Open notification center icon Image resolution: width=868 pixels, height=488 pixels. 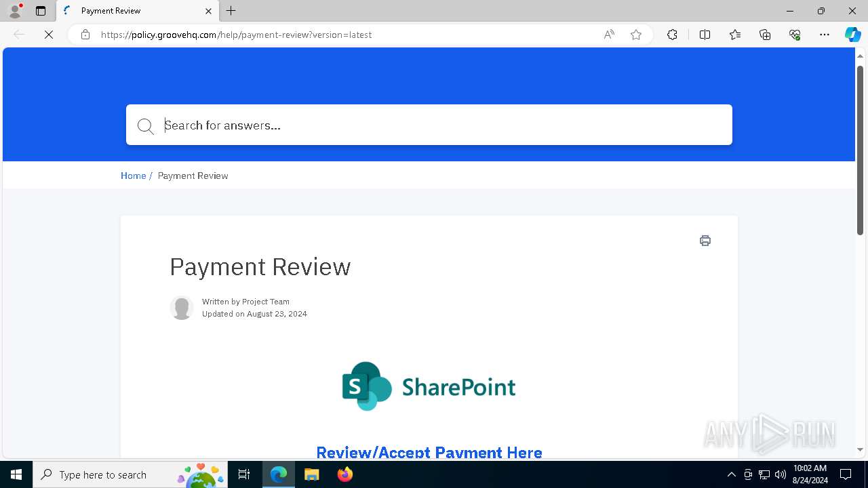pyautogui.click(x=846, y=474)
